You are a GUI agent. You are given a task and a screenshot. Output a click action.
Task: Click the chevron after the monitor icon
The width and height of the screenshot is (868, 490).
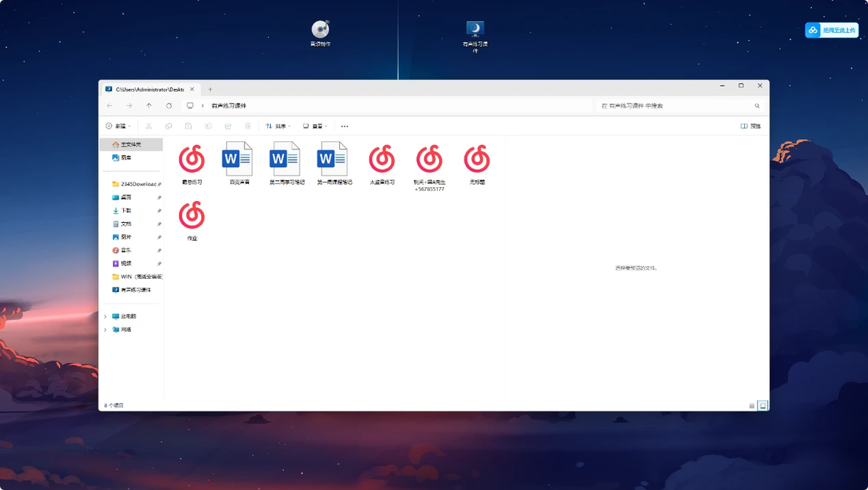pyautogui.click(x=202, y=106)
